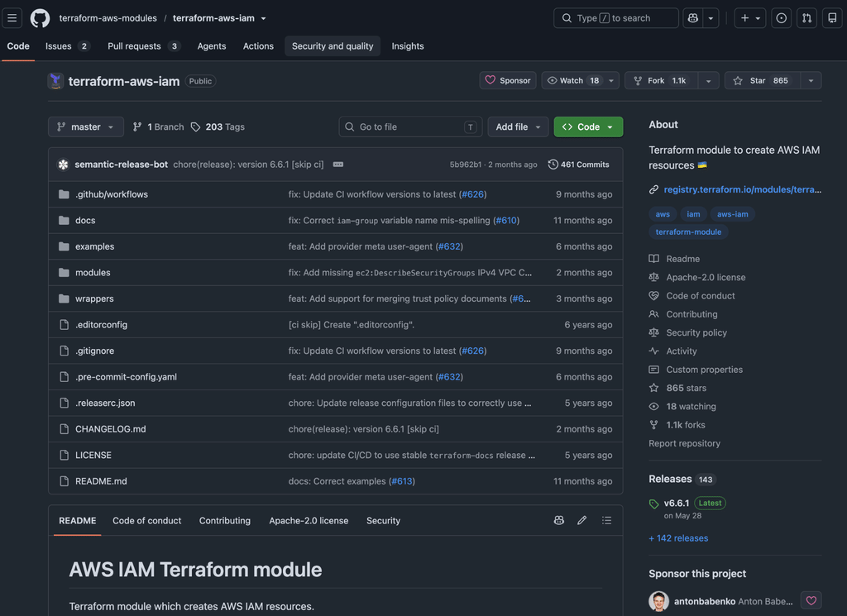Click the top search bar
847x616 pixels.
[x=615, y=18]
